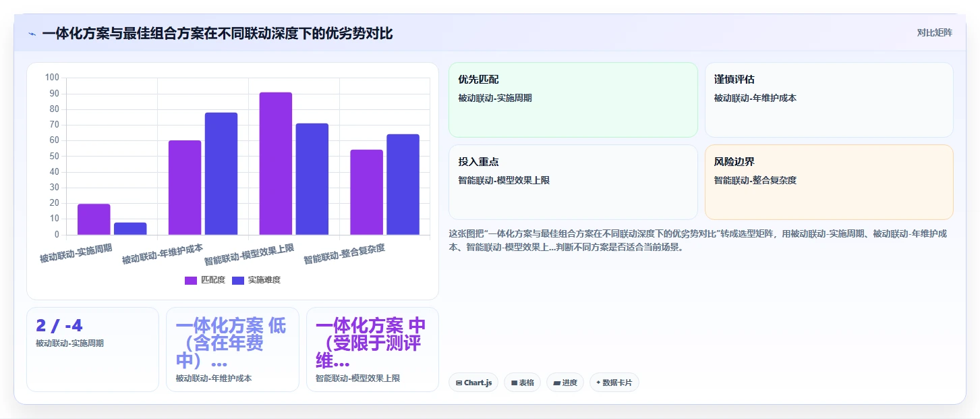The height and width of the screenshot is (419, 980).
Task: Click x-axis label 被动联动-年维护成本
Action: pos(163,254)
